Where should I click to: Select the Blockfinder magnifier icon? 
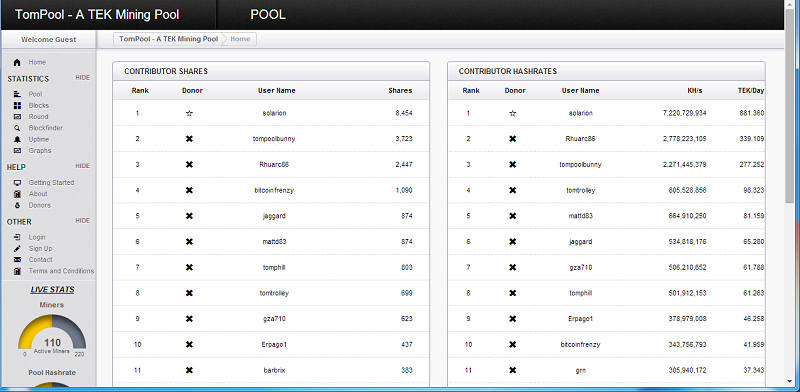[x=17, y=128]
